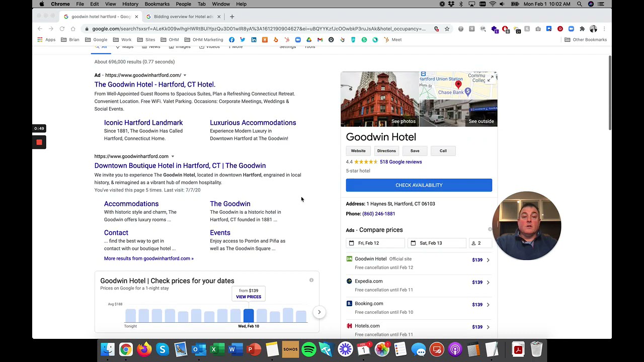The height and width of the screenshot is (362, 644).
Task: Click the page vertical scrollbar
Action: (x=609, y=93)
